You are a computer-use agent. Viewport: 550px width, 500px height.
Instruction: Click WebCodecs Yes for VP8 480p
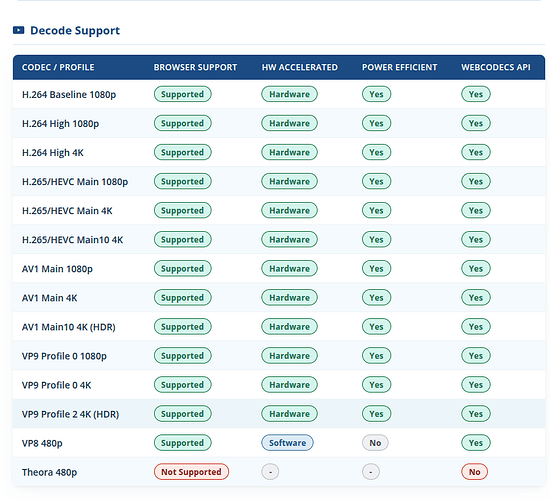476,443
